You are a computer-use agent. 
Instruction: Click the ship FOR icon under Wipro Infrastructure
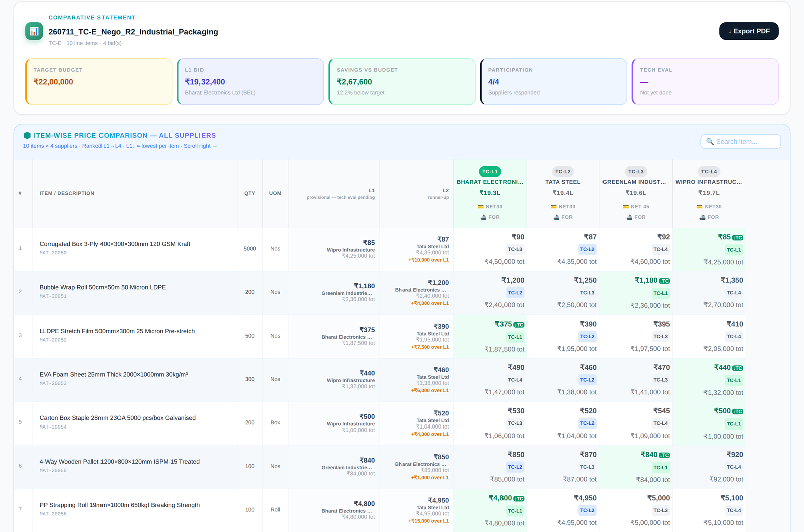(702, 217)
